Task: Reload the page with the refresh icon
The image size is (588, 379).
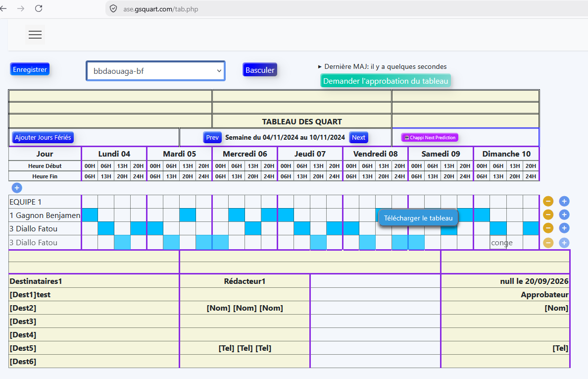Action: (39, 8)
